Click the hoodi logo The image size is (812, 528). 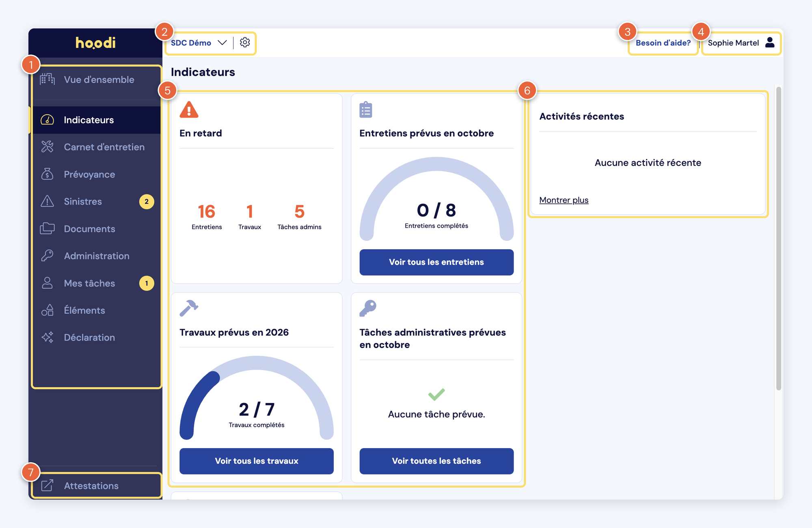coord(95,43)
